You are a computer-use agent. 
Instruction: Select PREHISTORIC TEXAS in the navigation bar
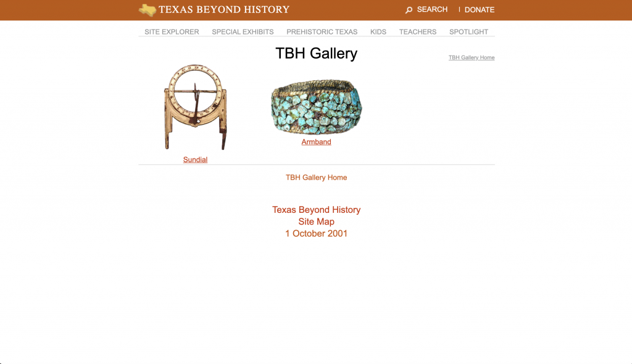coord(322,32)
